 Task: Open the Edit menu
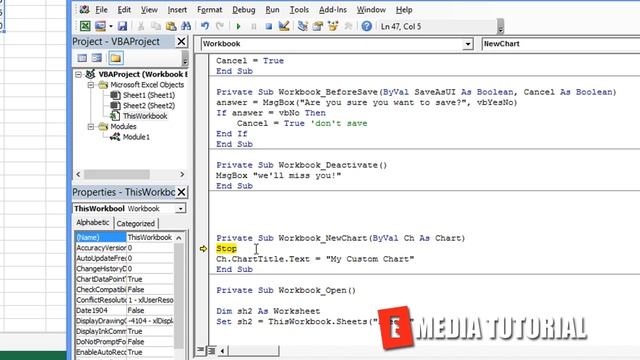[x=124, y=9]
